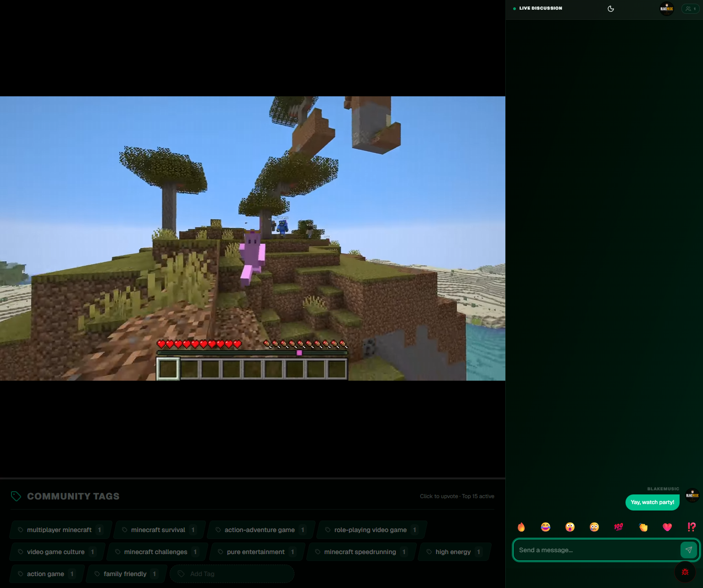Click the "Yay, watch party!" chat bubble
Screen dimensions: 703x588
point(652,502)
